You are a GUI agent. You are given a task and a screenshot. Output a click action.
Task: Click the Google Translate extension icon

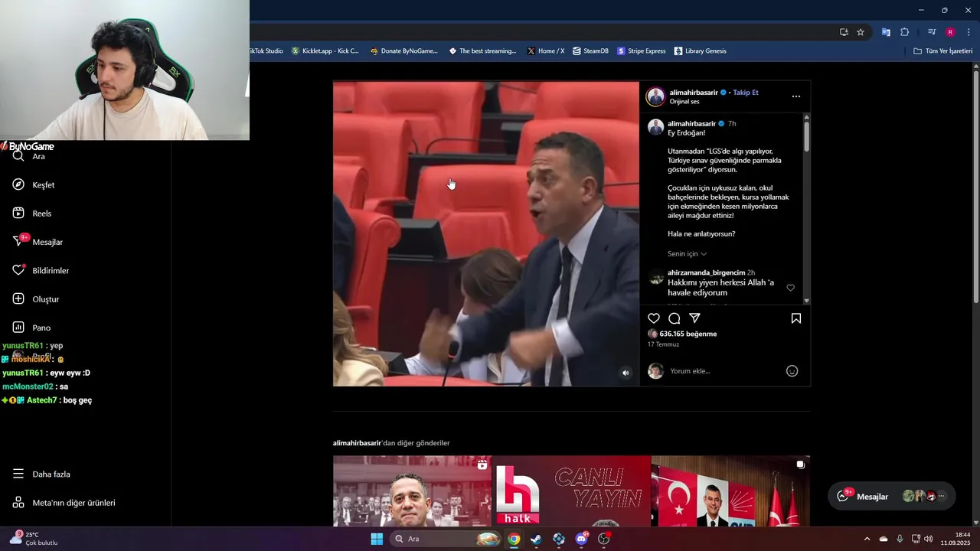coord(886,32)
